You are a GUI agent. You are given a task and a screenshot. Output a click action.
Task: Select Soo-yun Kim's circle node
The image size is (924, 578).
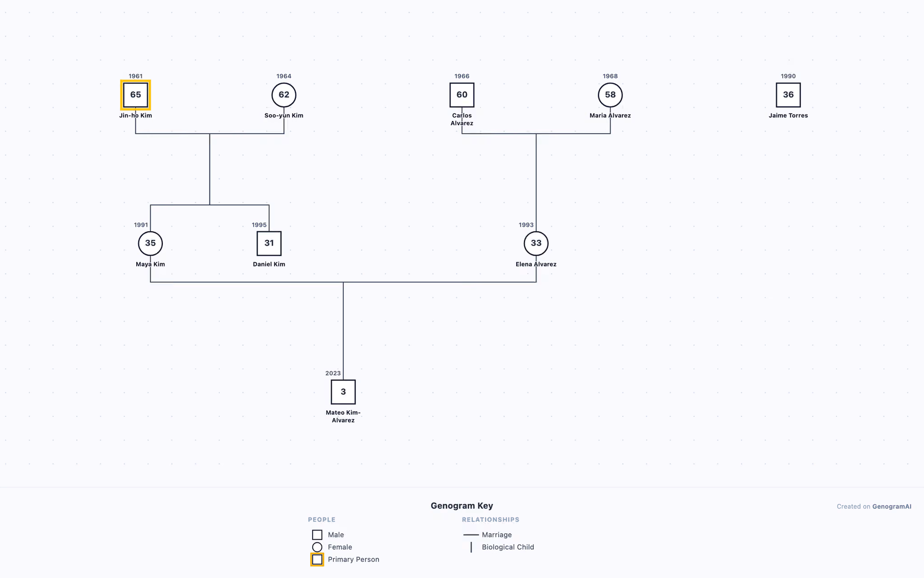[x=284, y=95]
